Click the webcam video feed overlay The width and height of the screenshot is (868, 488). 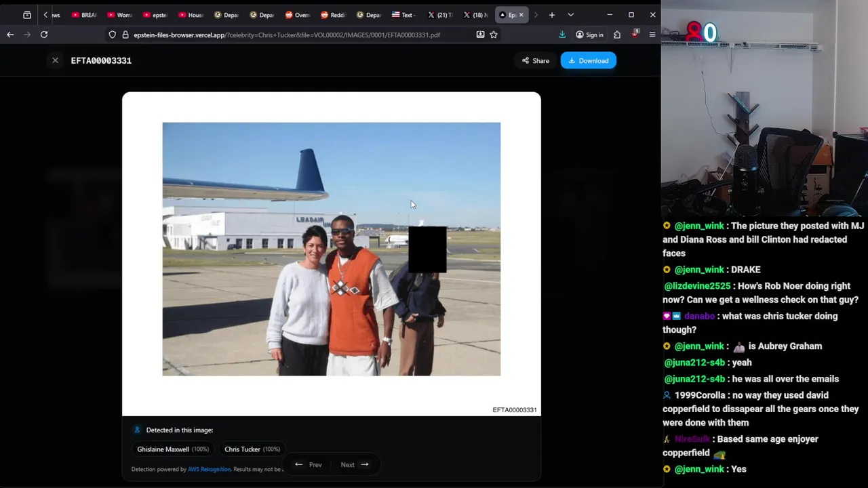[764, 108]
